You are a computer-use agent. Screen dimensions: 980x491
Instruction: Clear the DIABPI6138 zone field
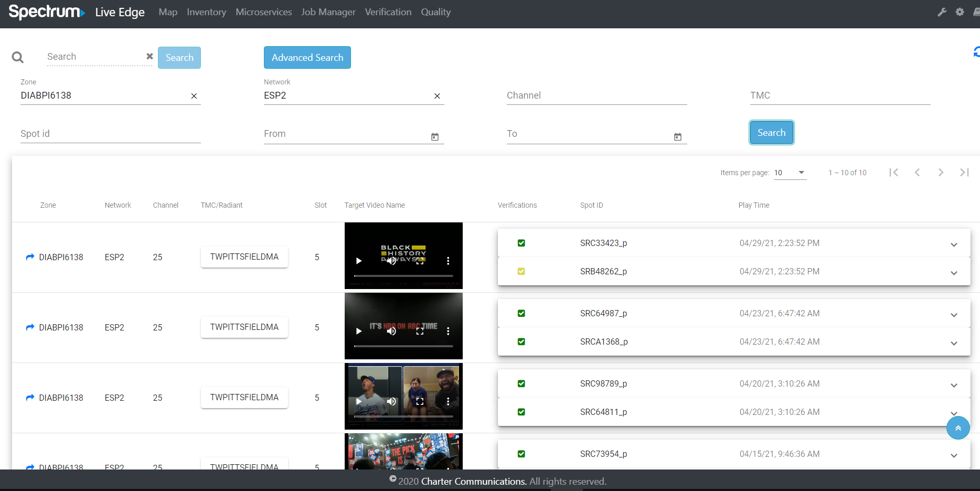(194, 96)
